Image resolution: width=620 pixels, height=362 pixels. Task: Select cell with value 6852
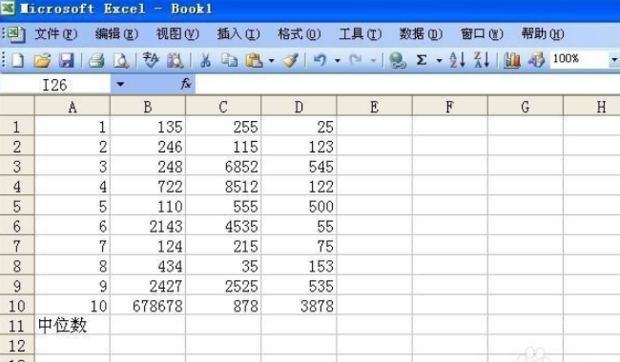pyautogui.click(x=223, y=166)
